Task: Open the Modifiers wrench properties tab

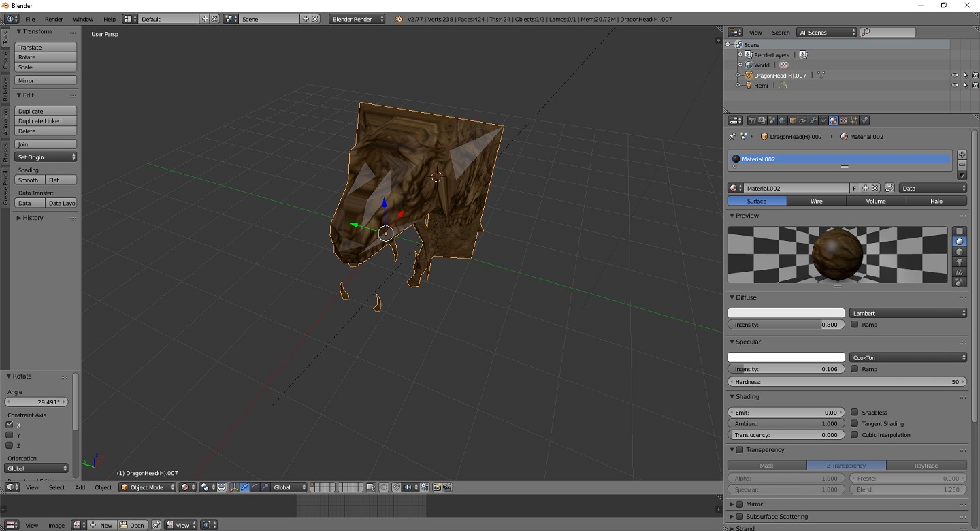Action: tap(813, 120)
